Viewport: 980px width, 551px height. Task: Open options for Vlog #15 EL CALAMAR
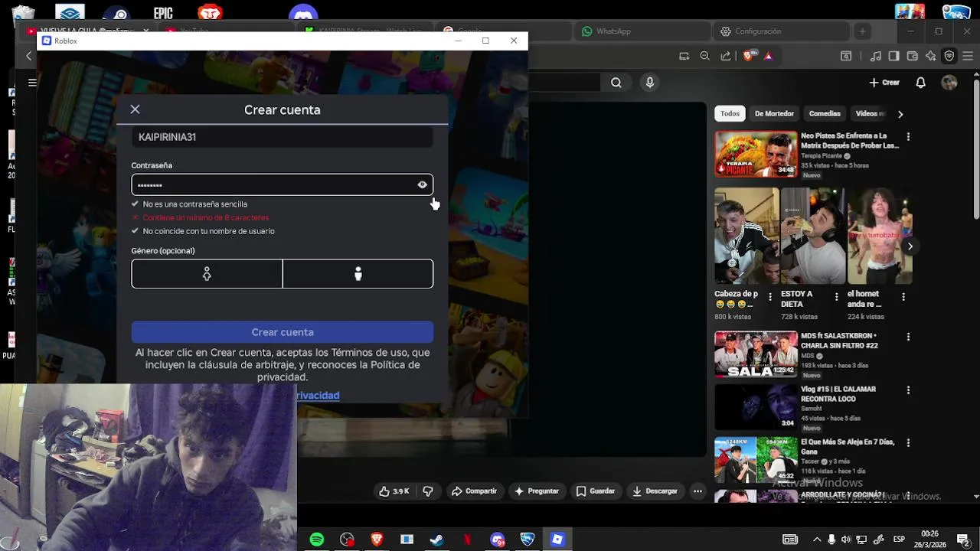tap(908, 390)
